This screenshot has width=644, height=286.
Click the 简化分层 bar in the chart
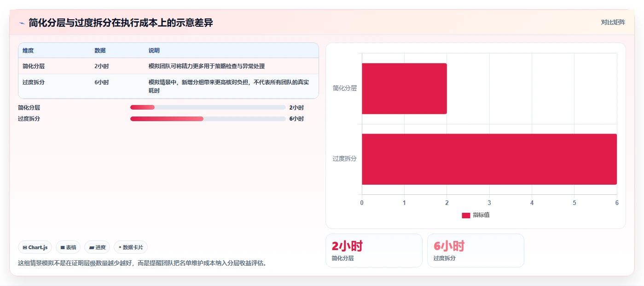click(x=404, y=88)
